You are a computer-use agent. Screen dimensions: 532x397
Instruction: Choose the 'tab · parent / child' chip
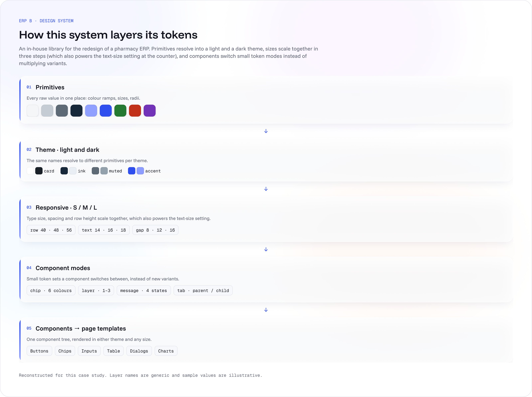[203, 291]
